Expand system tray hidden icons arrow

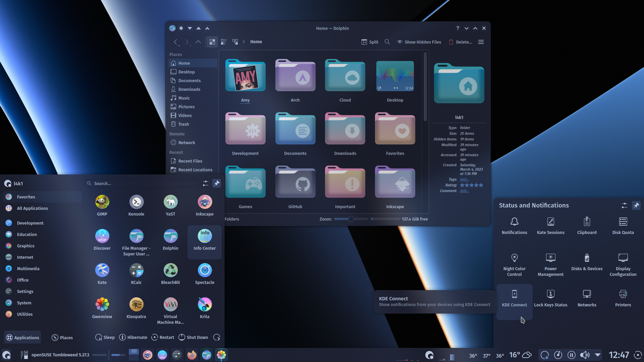click(x=598, y=355)
